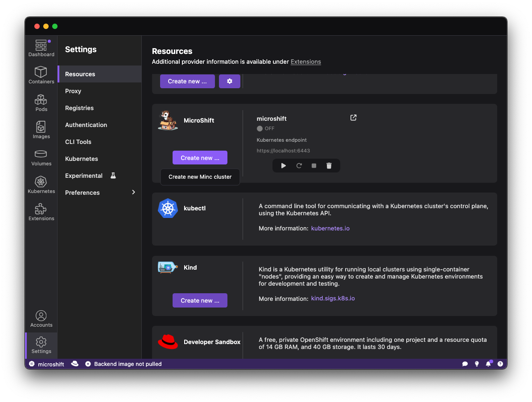
Task: Open the Dashboard view in sidebar
Action: pyautogui.click(x=41, y=48)
